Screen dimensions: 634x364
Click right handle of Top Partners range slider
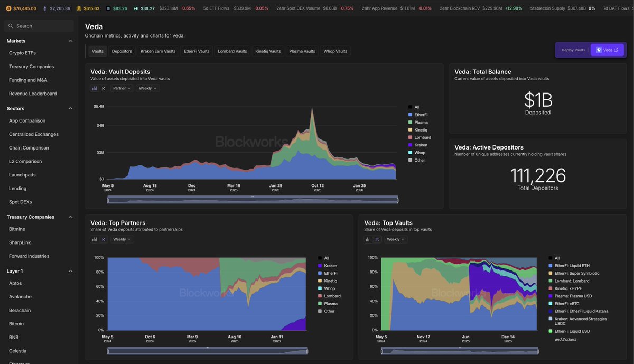307,351
